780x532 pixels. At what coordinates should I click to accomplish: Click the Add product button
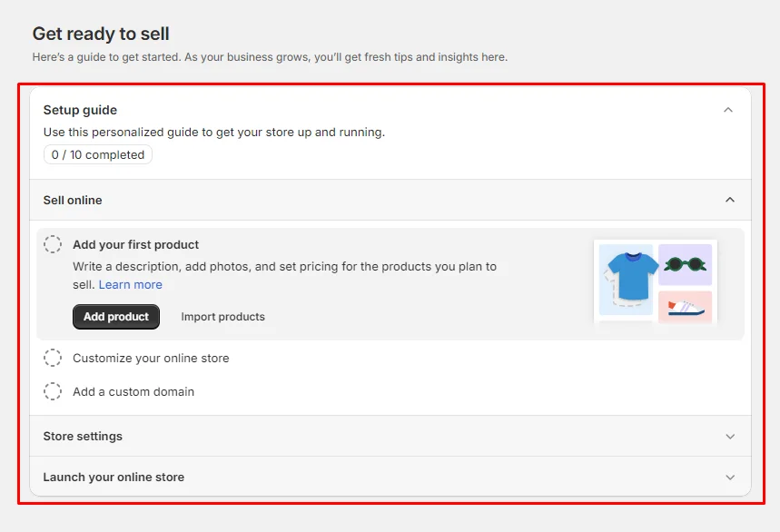pyautogui.click(x=115, y=316)
